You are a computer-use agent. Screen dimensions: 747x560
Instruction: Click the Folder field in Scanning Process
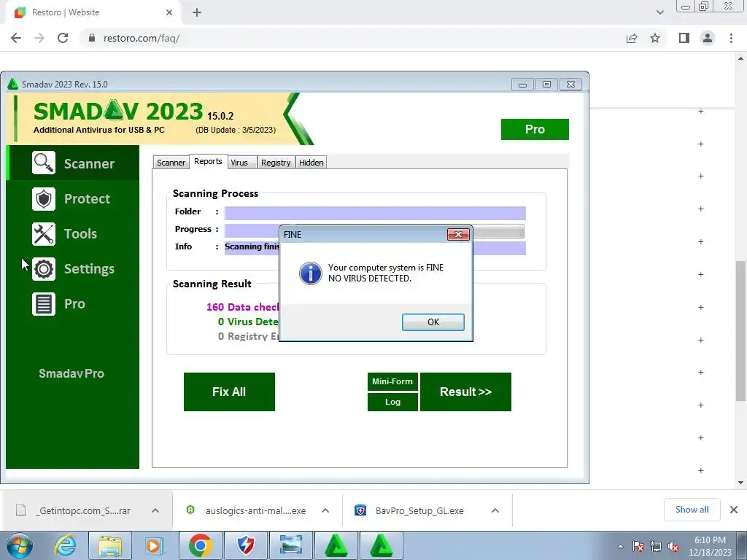point(375,213)
